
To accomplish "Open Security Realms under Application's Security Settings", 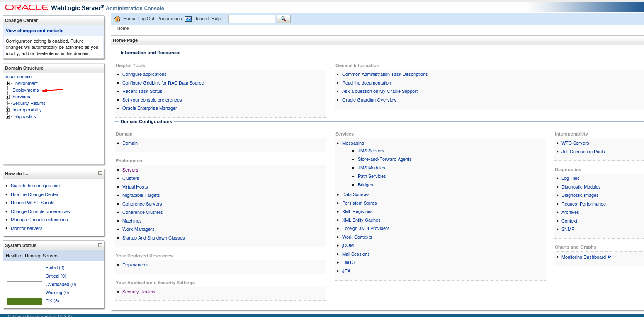I will 139,292.
